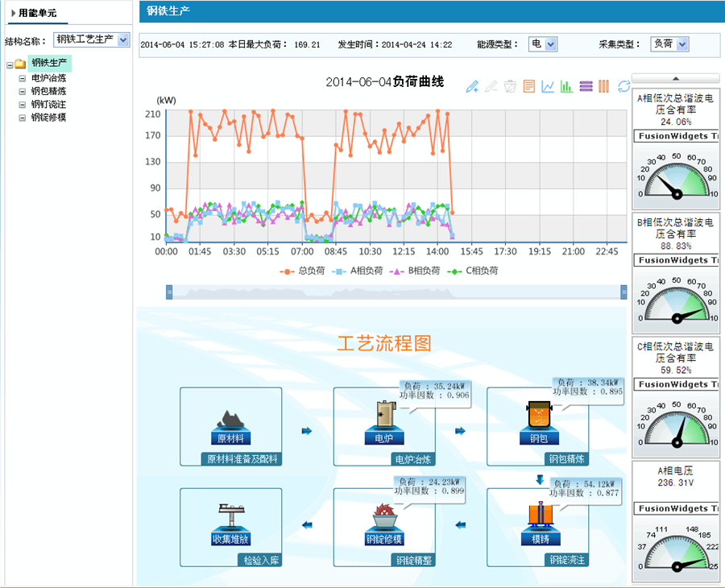Image resolution: width=725 pixels, height=588 pixels.
Task: Select the 钢铁生产 root tree item
Action: click(49, 63)
